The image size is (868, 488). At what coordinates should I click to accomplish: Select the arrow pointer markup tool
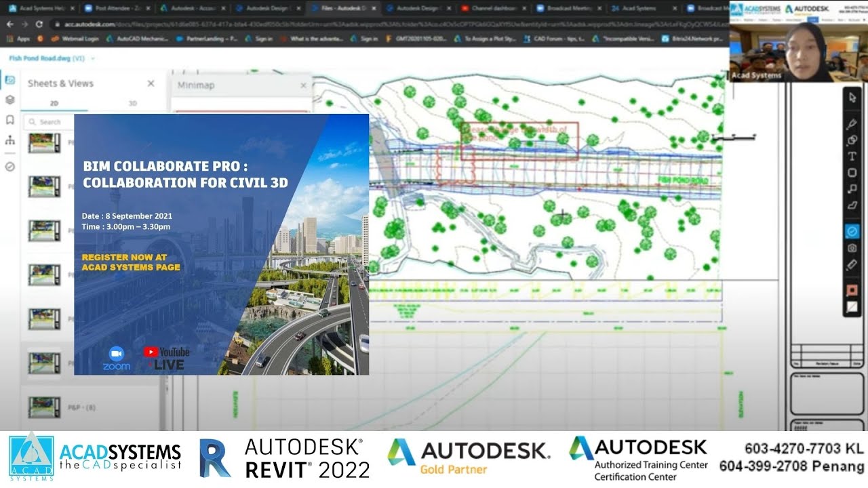tap(852, 98)
